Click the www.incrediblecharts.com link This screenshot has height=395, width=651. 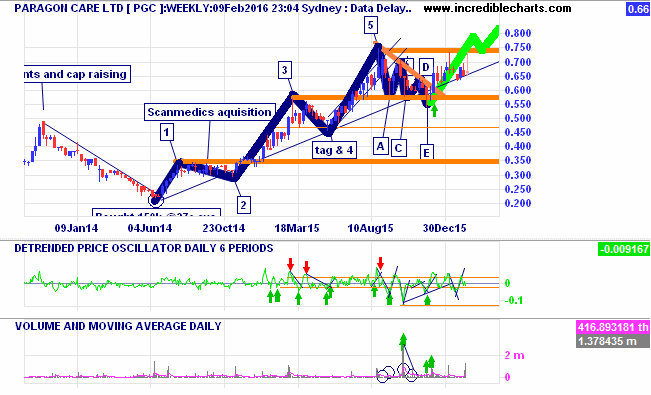497,8
